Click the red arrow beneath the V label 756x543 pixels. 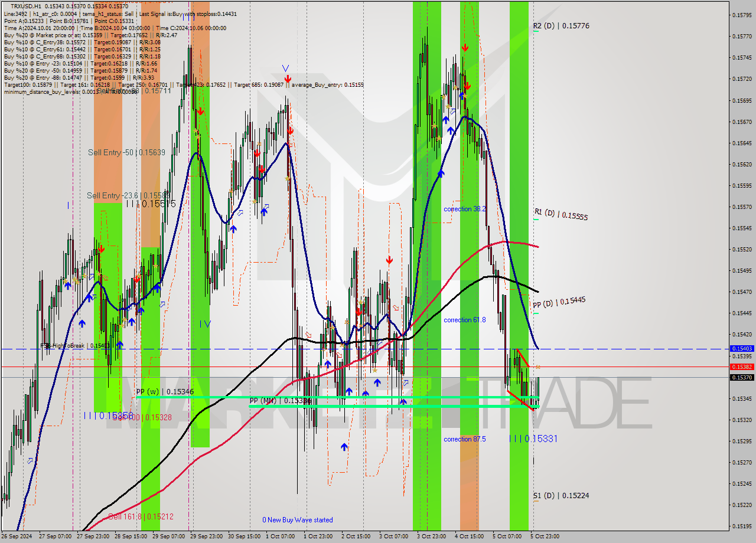pos(287,78)
